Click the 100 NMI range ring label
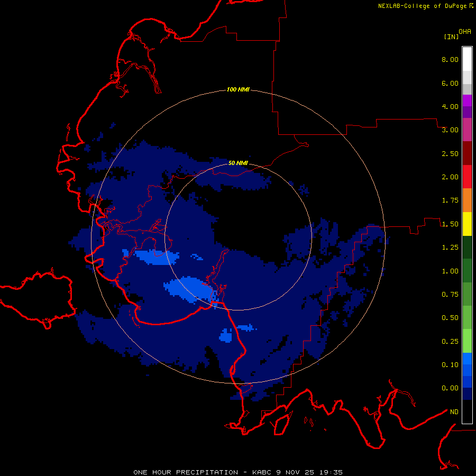This screenshot has width=476, height=476. click(x=239, y=89)
